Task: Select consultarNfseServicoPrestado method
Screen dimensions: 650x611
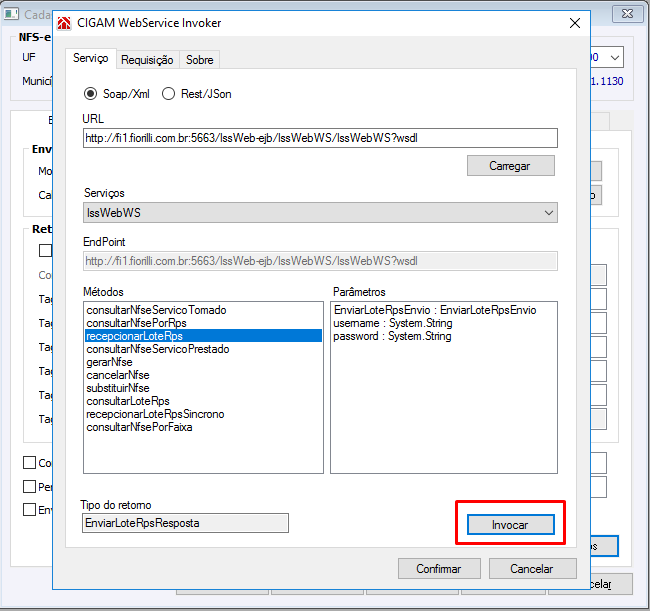Action: click(x=203, y=349)
